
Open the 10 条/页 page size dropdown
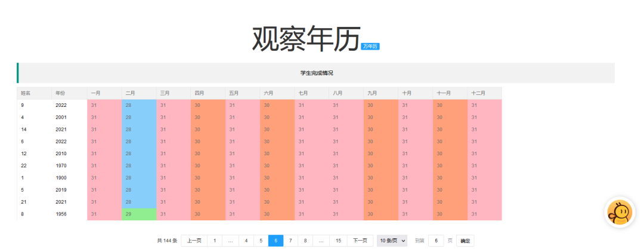pyautogui.click(x=392, y=241)
